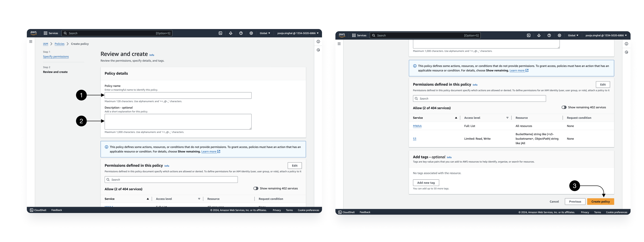Viewport: 644px width, 242px height.
Task: Open Terms link in left window footer
Action: coord(289,210)
